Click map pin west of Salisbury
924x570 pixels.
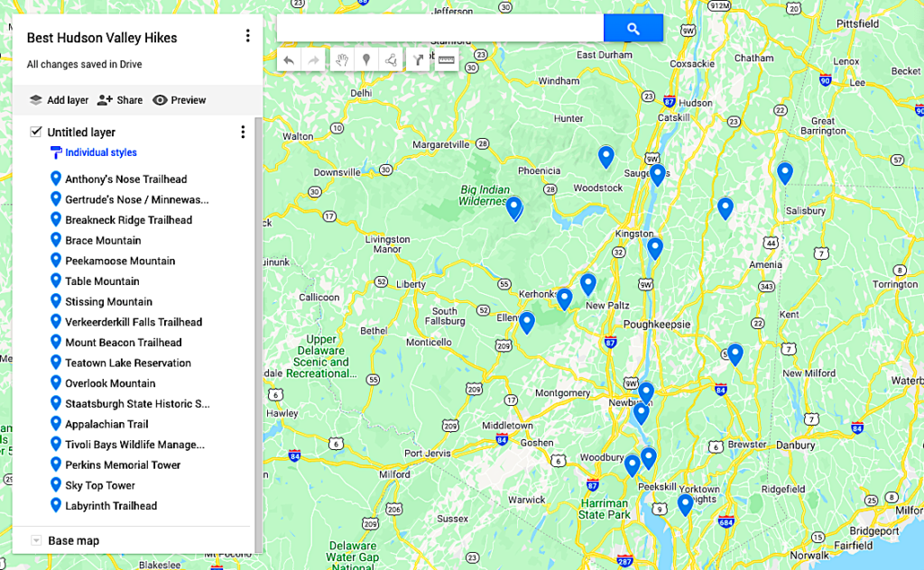point(725,207)
